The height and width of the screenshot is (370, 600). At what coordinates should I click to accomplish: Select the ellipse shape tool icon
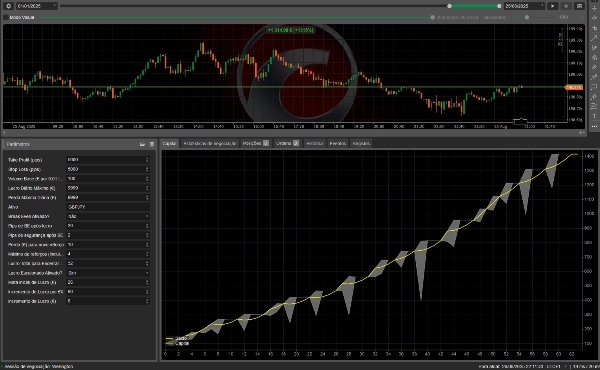click(x=594, y=97)
